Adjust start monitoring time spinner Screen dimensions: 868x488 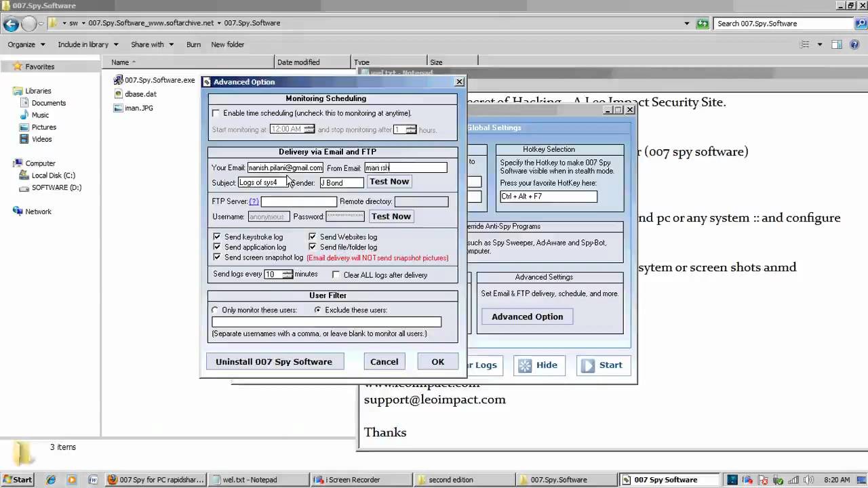click(309, 129)
